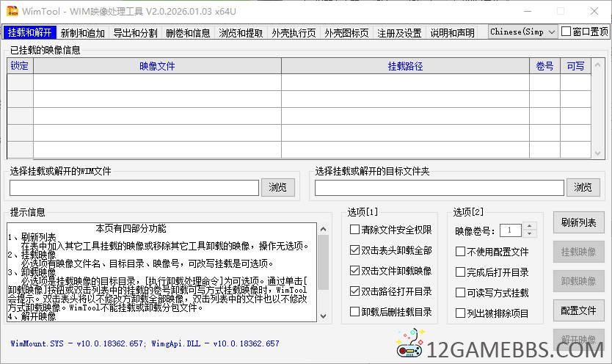Click the down arrow of the hint text scrollbar

pos(323,314)
